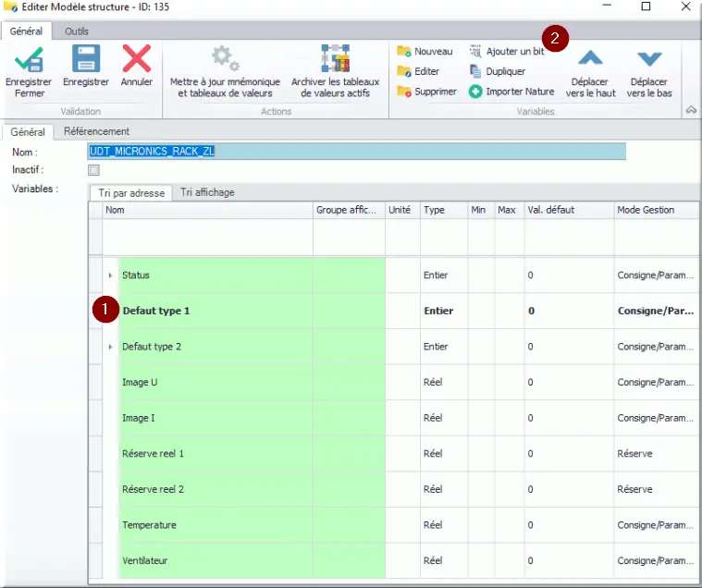702x588 pixels.
Task: Click the Editer folder icon
Action: coord(404,71)
